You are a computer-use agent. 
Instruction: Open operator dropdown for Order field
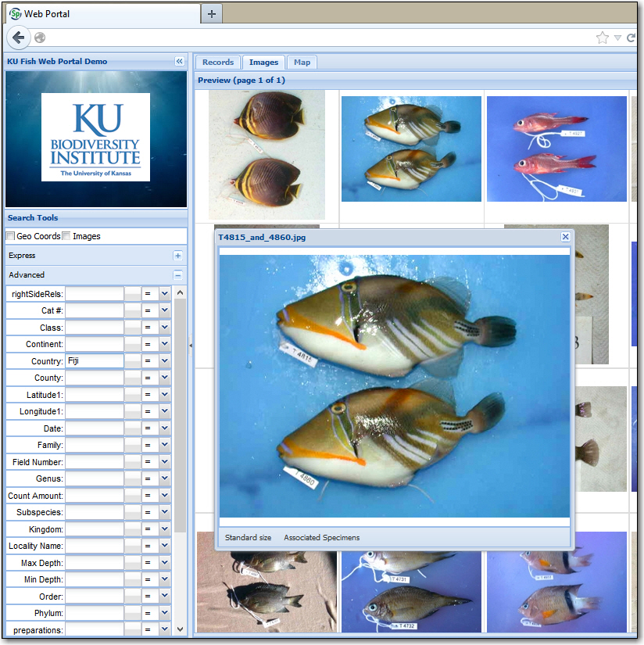coord(165,596)
